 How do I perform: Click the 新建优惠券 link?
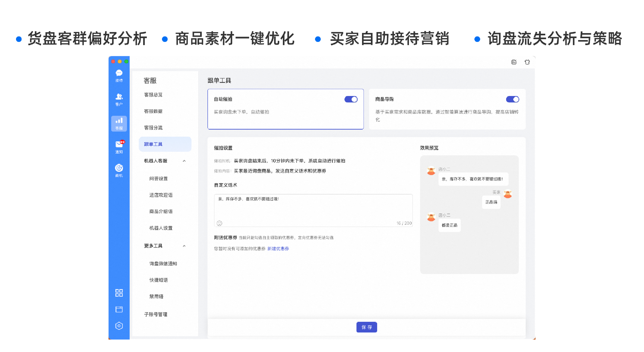278,249
